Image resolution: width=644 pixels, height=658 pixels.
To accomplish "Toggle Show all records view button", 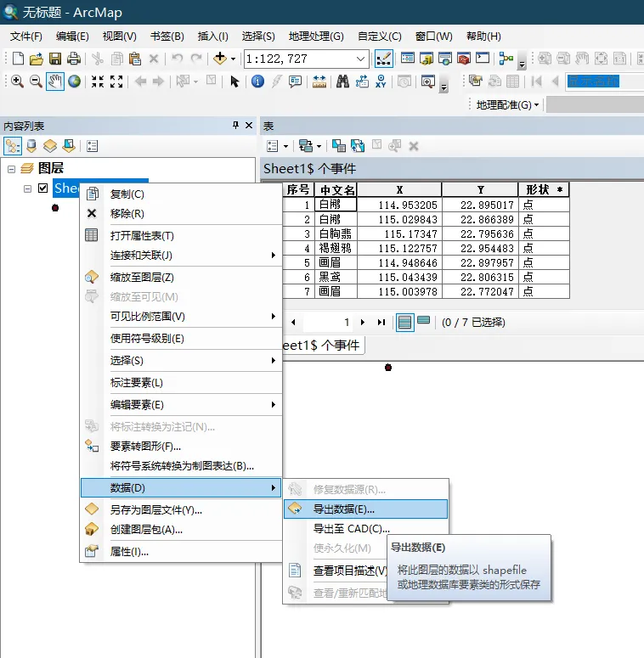I will coord(404,323).
